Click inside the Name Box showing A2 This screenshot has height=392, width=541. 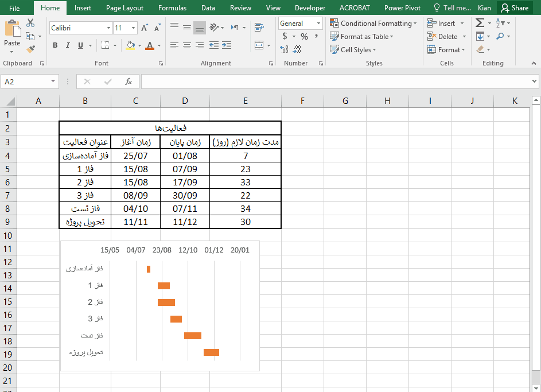coord(26,81)
